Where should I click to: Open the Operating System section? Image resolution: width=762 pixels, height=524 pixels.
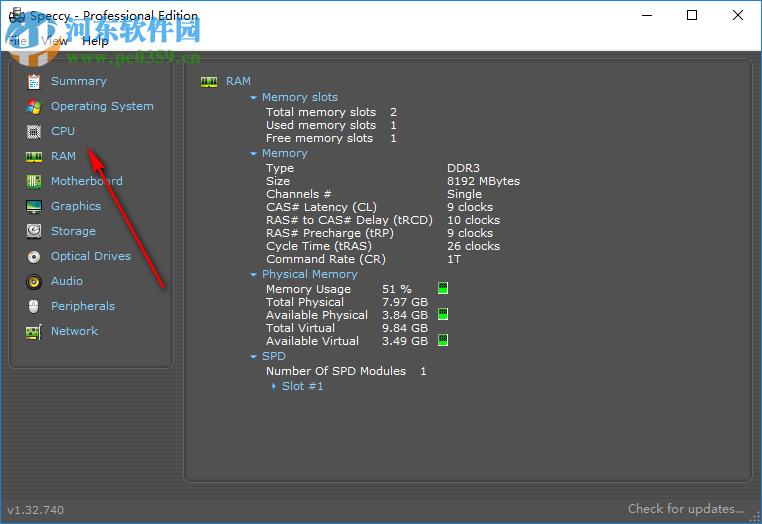(102, 106)
